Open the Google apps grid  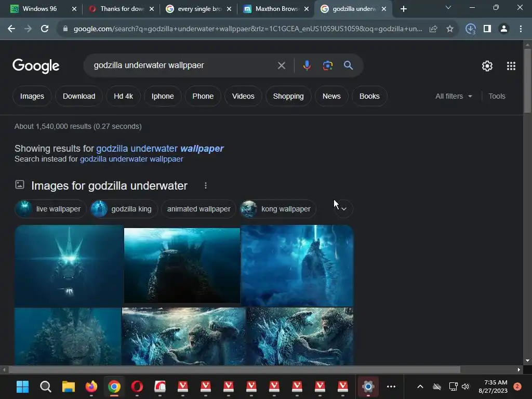[511, 66]
